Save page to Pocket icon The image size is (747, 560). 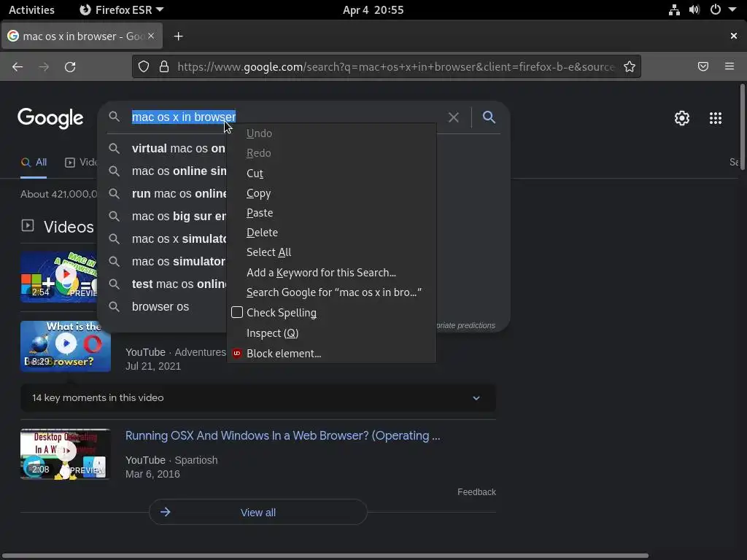click(703, 66)
